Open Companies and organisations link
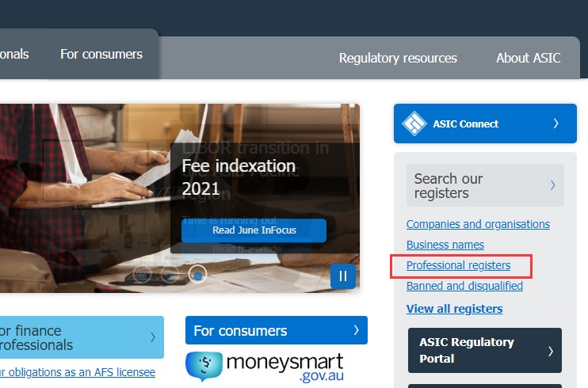The width and height of the screenshot is (588, 388). (x=478, y=224)
